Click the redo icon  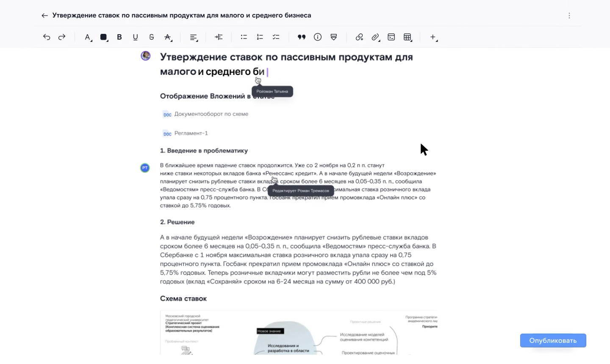coord(62,37)
